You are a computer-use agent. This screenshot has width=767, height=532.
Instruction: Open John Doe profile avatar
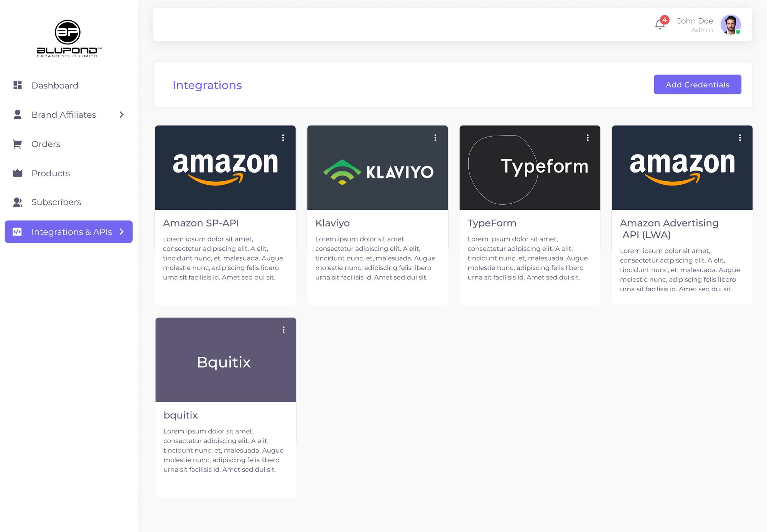(730, 25)
